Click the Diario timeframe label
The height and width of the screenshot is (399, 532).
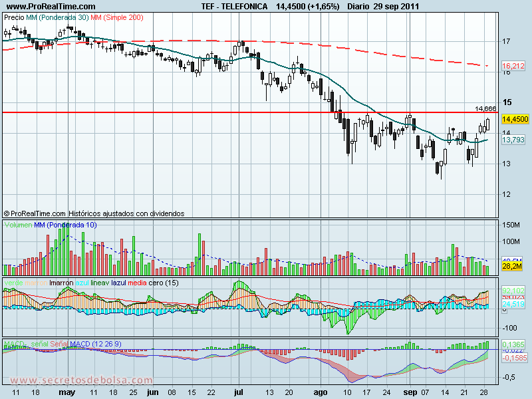pos(358,7)
